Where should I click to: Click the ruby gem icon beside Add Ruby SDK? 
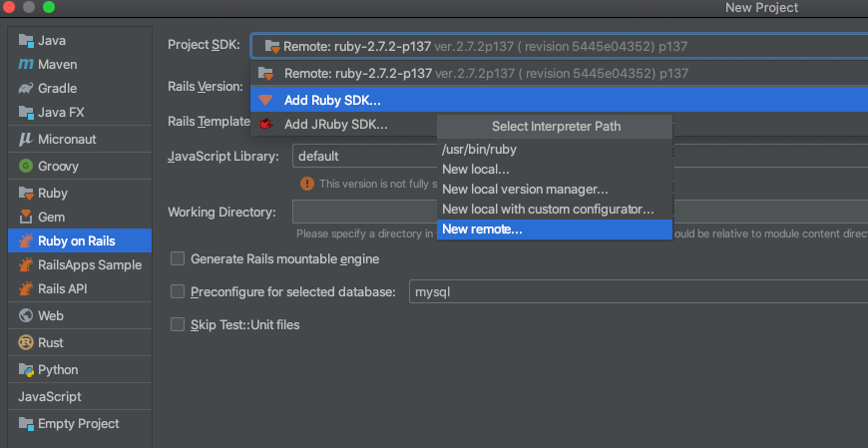[265, 100]
